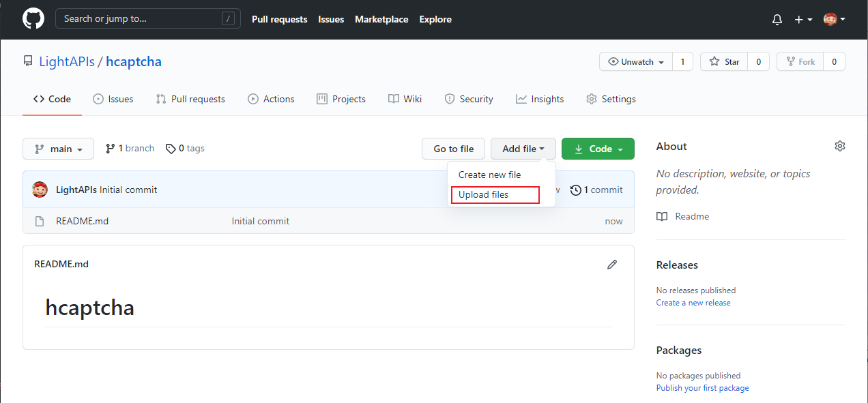Toggle the Add file dropdown
The width and height of the screenshot is (868, 403).
click(523, 149)
